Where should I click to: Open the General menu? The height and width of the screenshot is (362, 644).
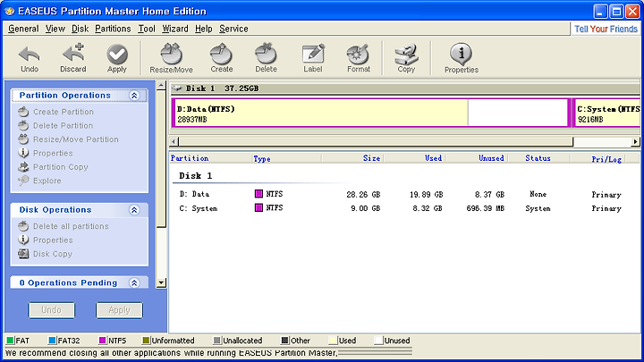pyautogui.click(x=23, y=29)
